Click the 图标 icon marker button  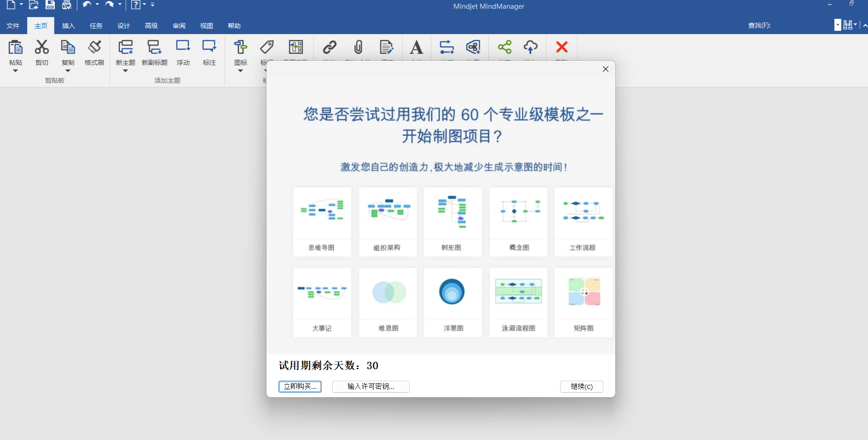pos(240,47)
